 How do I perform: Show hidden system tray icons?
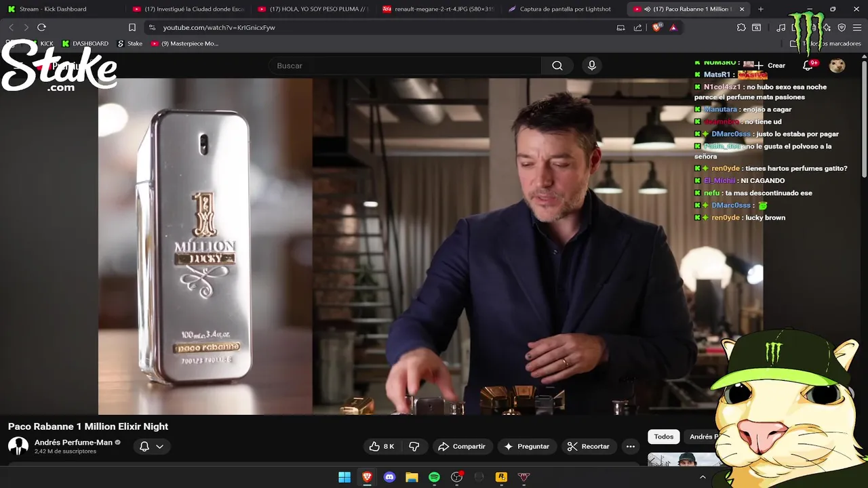click(703, 477)
